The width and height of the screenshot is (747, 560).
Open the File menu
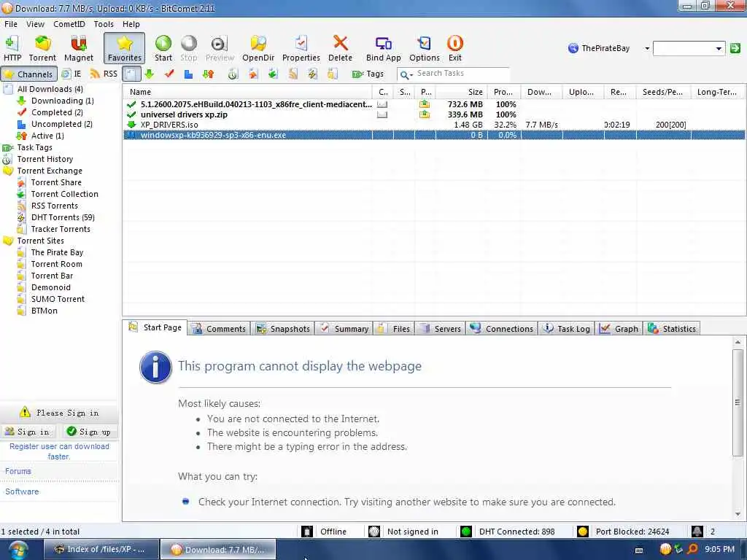coord(10,24)
